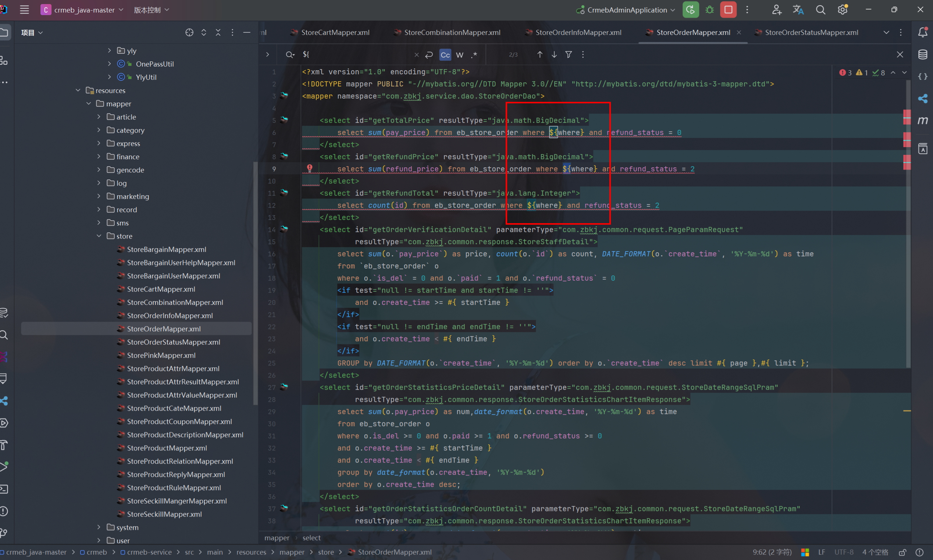Open CrmebAdminApplication run configuration dropdown
Viewport: 933px width, 560px height.
[627, 10]
